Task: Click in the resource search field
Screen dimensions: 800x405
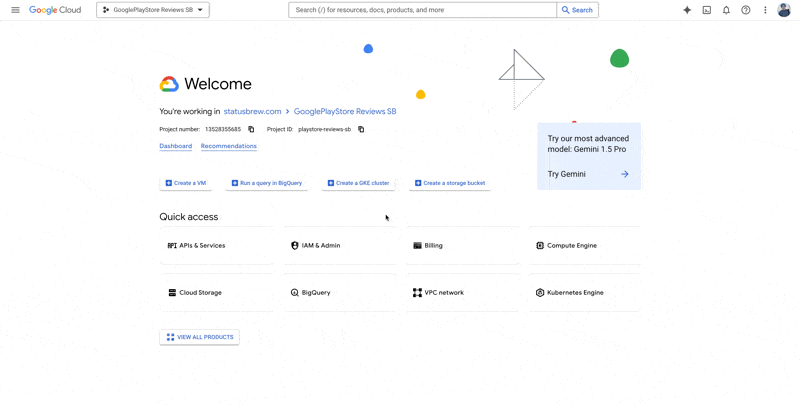Action: (x=422, y=10)
